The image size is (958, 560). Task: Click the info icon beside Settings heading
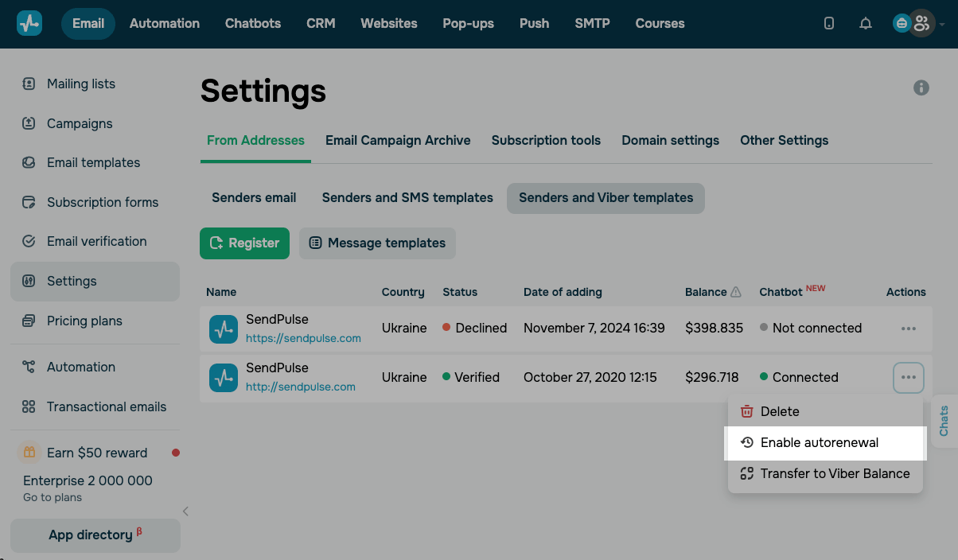[921, 87]
